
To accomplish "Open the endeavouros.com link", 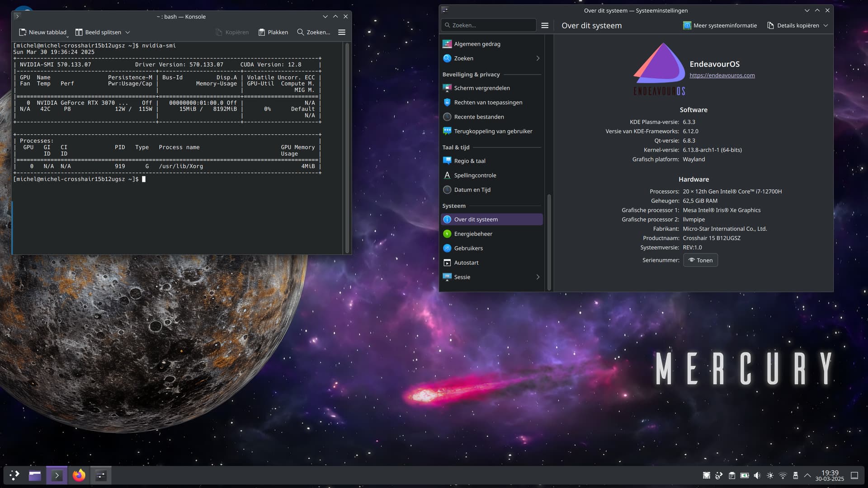I will 722,75.
